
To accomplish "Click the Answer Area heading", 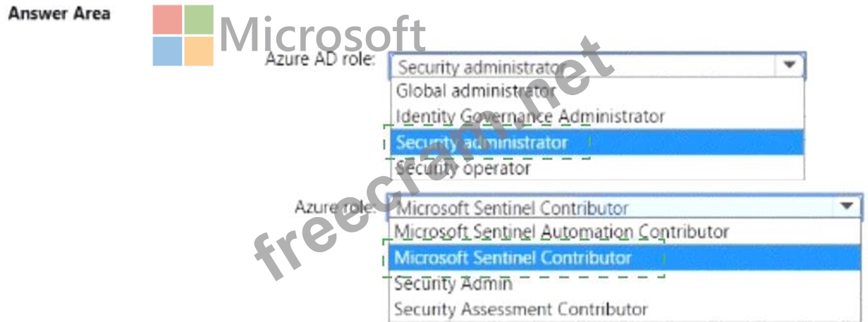I will [59, 13].
